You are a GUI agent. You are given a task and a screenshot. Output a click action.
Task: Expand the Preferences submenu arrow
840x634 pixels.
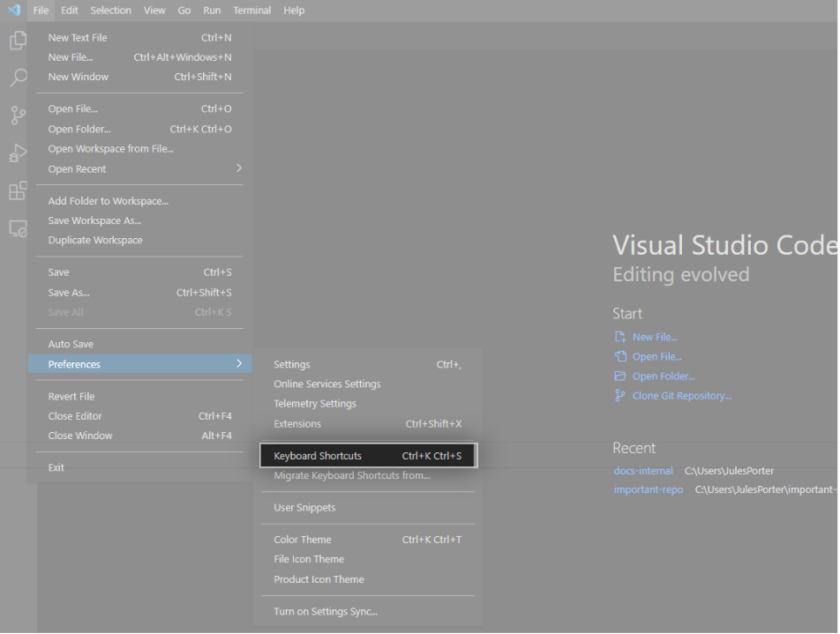click(239, 363)
